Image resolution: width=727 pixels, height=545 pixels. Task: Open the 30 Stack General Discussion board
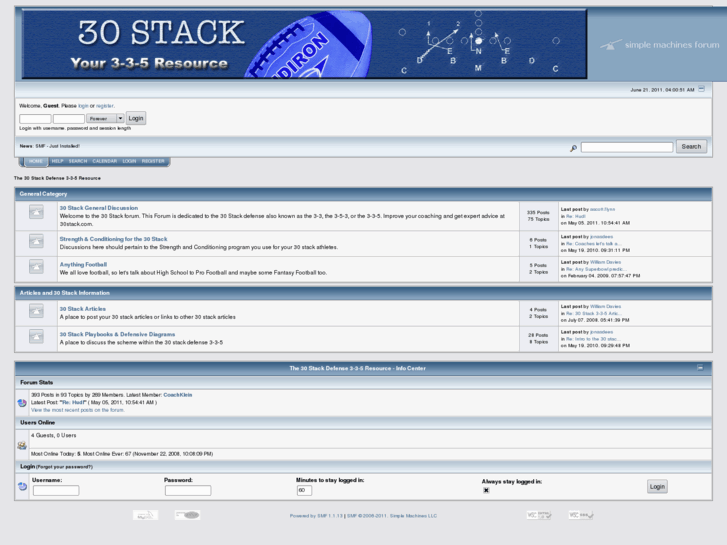(x=99, y=208)
